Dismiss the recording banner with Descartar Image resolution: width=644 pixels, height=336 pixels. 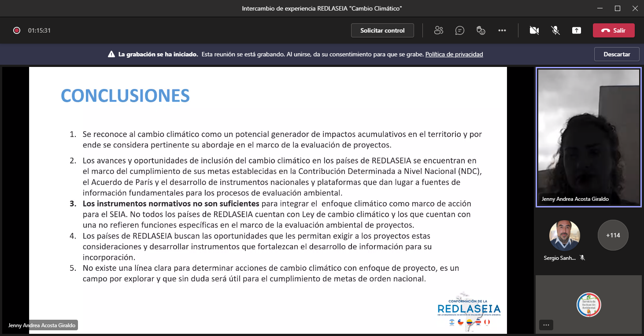[x=617, y=54]
